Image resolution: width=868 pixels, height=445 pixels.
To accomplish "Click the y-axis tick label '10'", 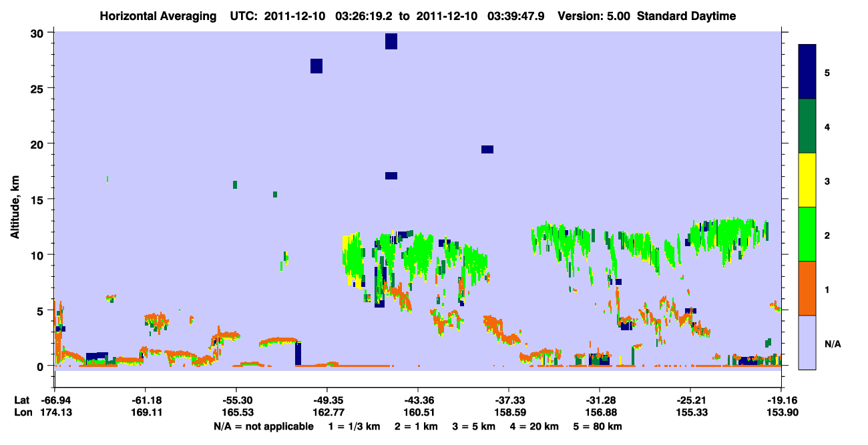I will 39,255.
